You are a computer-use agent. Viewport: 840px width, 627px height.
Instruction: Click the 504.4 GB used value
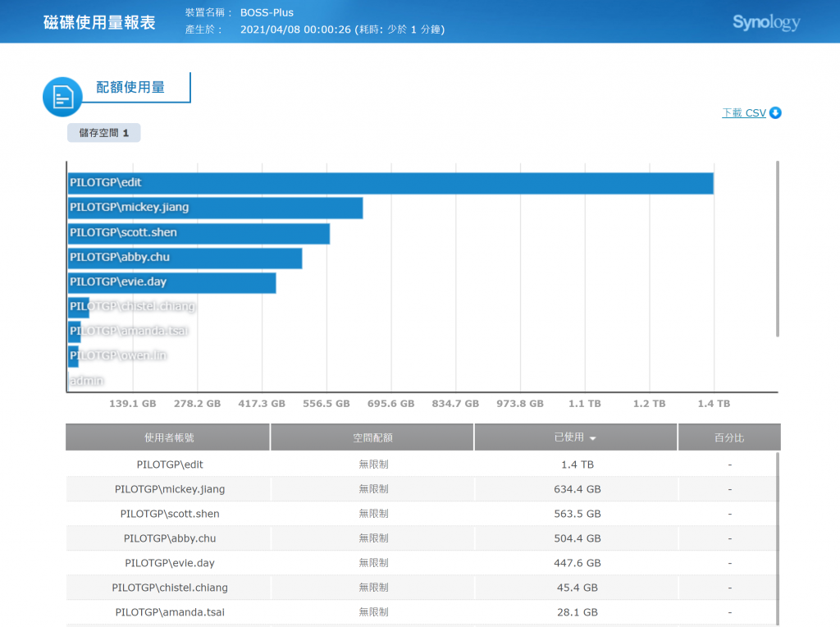(x=577, y=538)
